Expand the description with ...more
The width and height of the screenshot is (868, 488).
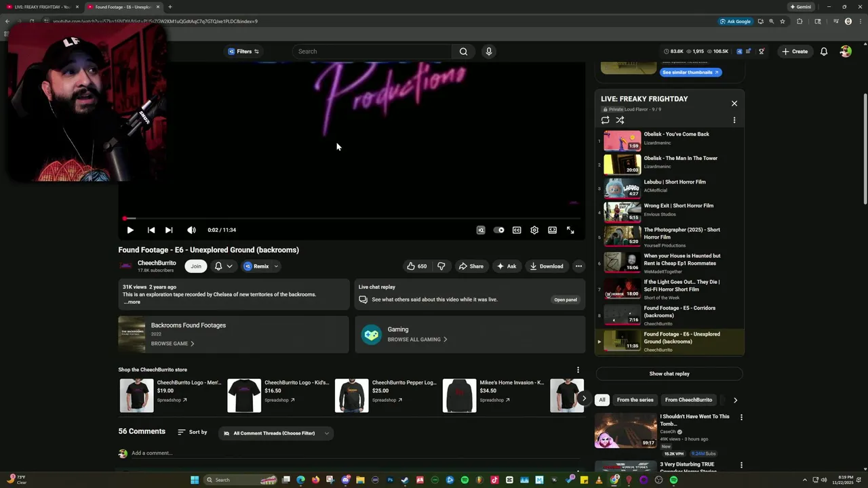pos(132,302)
